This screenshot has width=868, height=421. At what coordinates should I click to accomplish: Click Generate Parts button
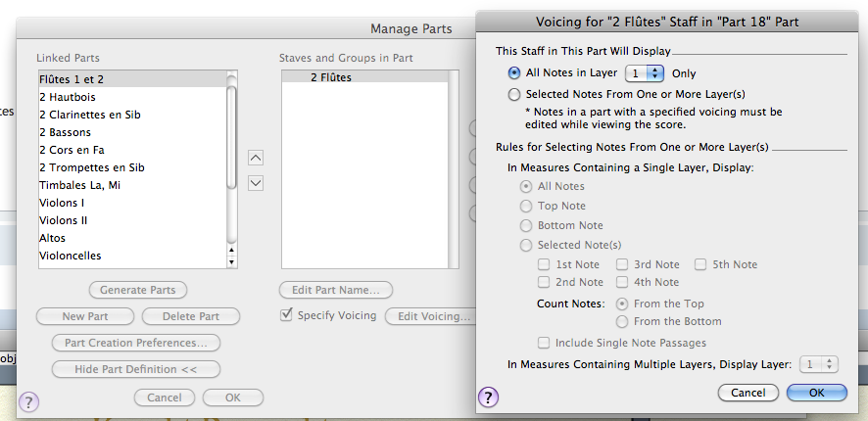pos(137,290)
